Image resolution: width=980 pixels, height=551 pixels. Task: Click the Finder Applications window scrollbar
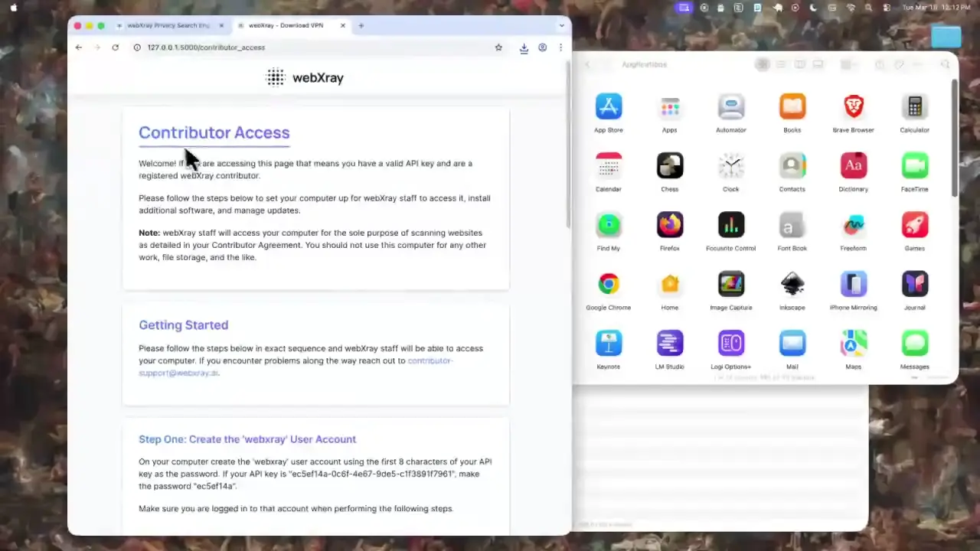pos(954,138)
